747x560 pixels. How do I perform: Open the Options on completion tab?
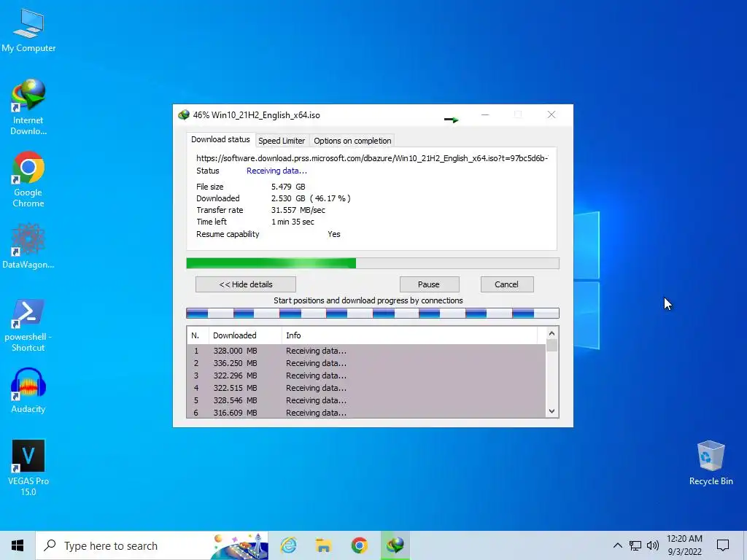pos(352,141)
